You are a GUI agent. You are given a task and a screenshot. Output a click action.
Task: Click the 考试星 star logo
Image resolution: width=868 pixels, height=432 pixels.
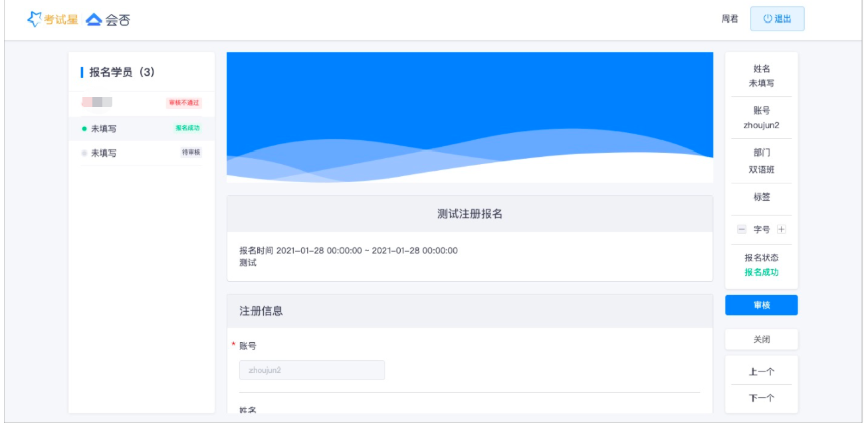click(x=35, y=19)
